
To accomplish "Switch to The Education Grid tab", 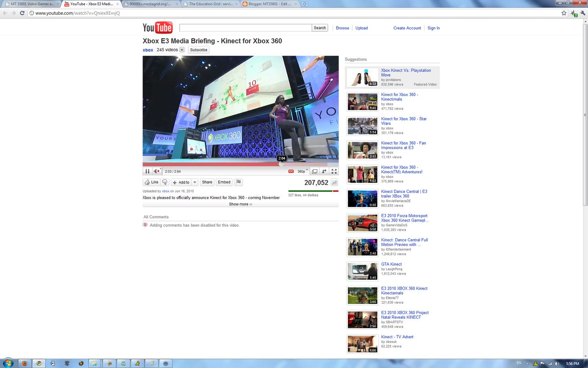I will click(210, 4).
